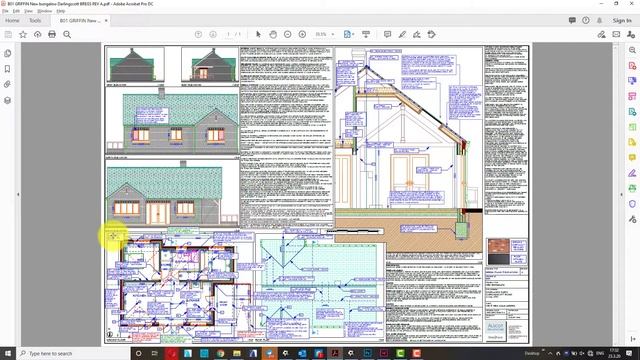Click the Save file icon
This screenshot has width=640, height=360.
(x=8, y=35)
